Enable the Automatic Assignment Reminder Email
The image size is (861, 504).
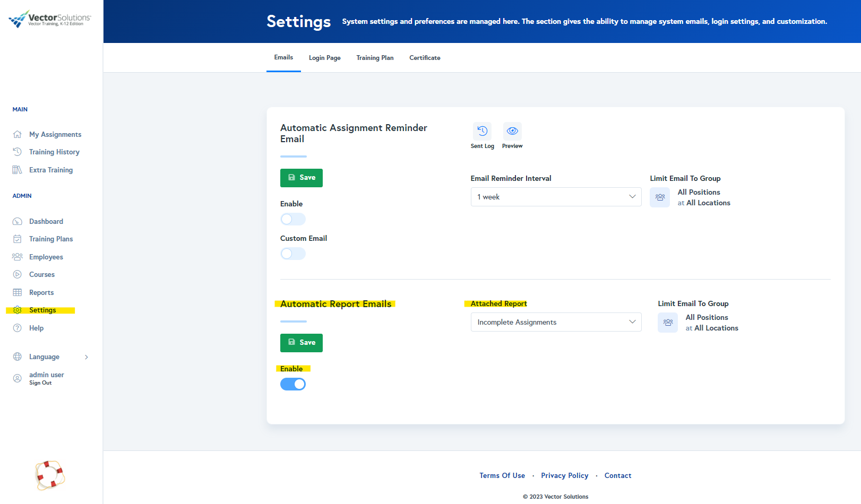coord(292,219)
